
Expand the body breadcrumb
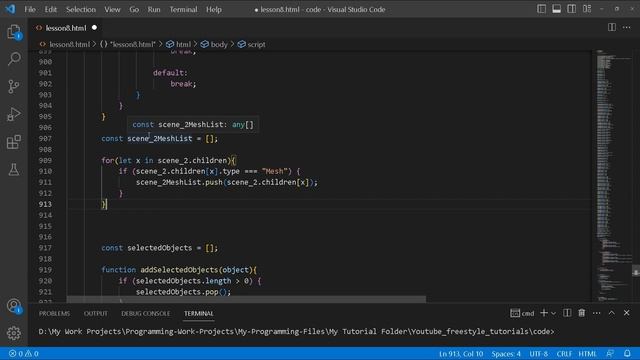point(214,44)
